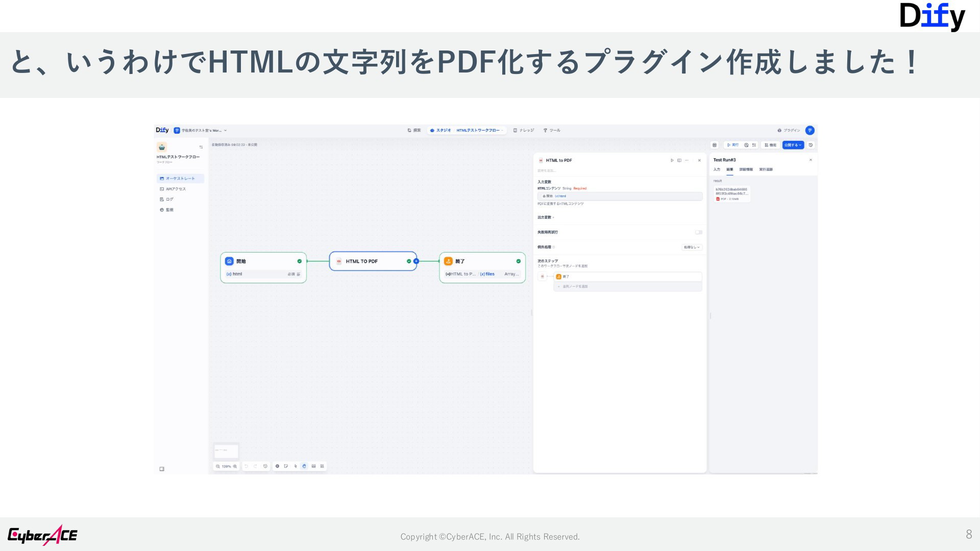Open the 公開する publish dropdown
The height and width of the screenshot is (551, 980).
pos(793,145)
